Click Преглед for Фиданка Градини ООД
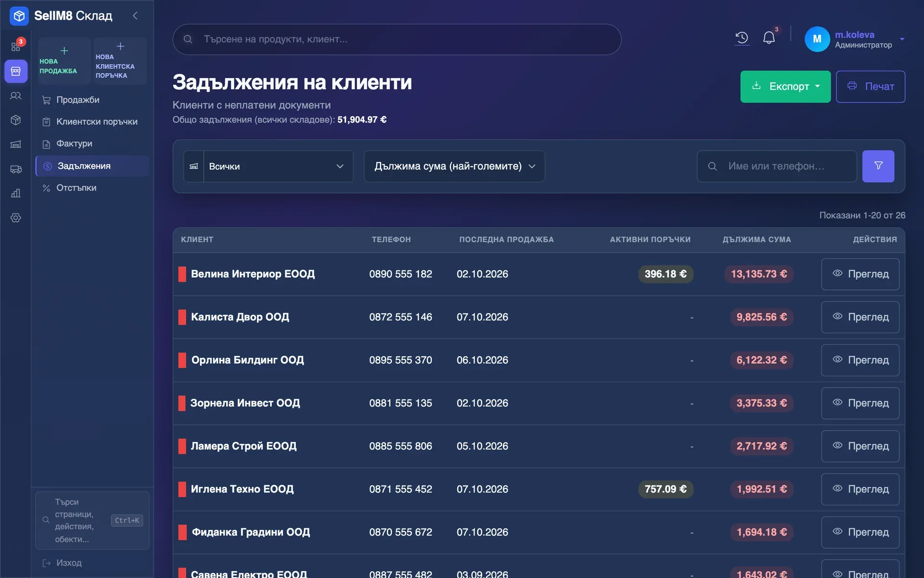924x578 pixels. [x=860, y=532]
